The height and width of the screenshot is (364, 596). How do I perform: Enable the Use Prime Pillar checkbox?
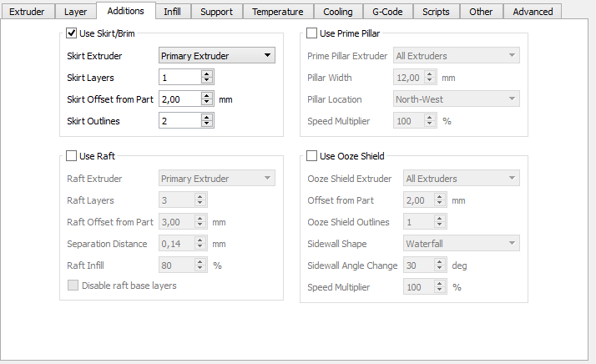(x=312, y=33)
